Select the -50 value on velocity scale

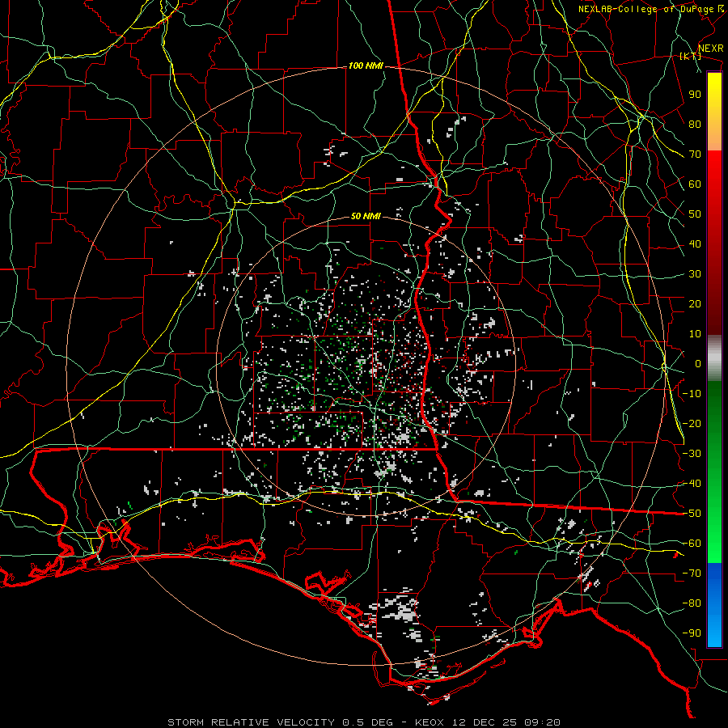pyautogui.click(x=692, y=514)
